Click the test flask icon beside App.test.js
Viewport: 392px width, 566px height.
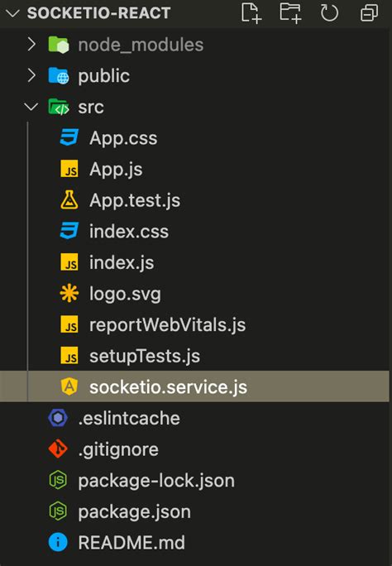pos(69,200)
